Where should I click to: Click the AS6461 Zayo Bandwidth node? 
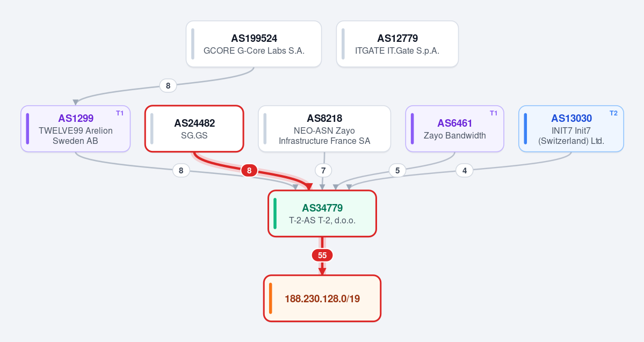pyautogui.click(x=454, y=129)
